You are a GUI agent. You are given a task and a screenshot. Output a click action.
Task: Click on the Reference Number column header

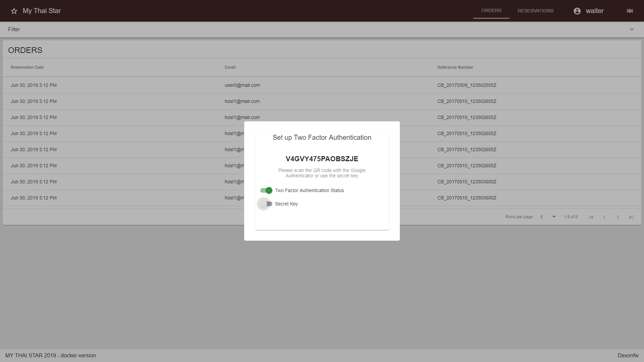coord(455,67)
